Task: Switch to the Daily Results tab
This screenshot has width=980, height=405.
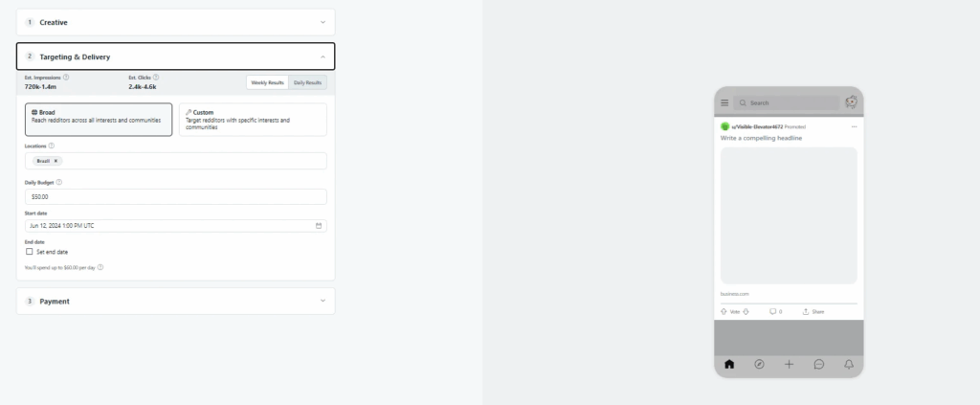Action: coord(307,82)
